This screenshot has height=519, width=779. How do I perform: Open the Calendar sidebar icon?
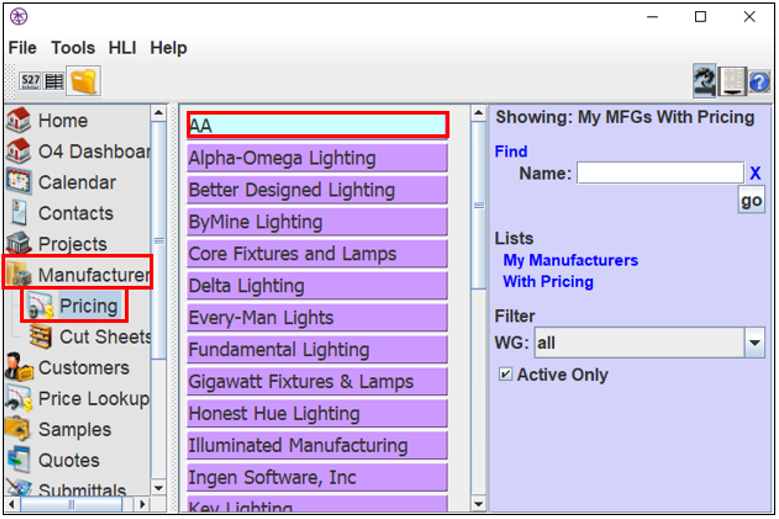[x=18, y=182]
